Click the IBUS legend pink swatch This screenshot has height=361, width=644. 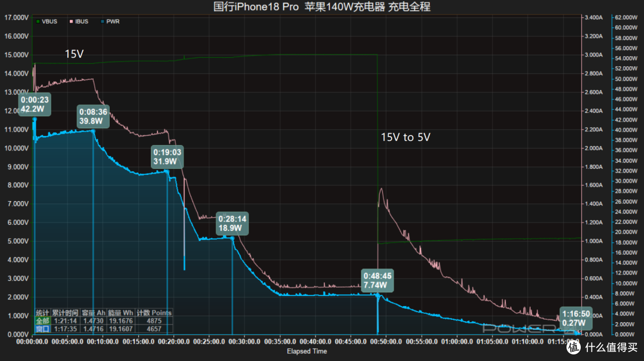pyautogui.click(x=71, y=21)
